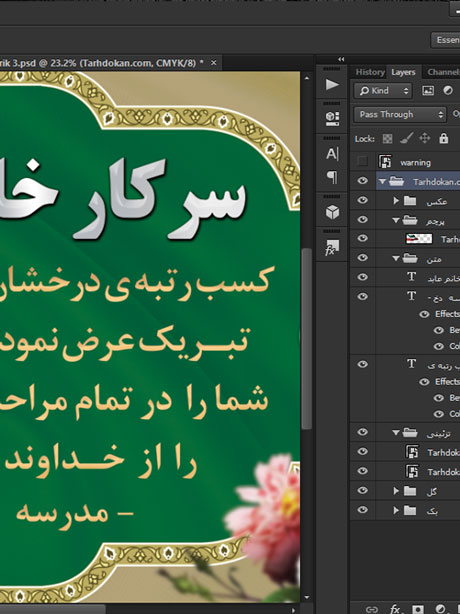This screenshot has height=614, width=460.
Task: Show the hidden warning layer
Action: pos(363,161)
